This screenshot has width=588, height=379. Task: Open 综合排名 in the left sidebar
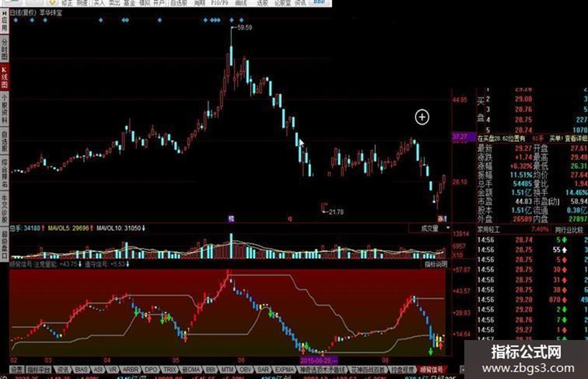coord(4,174)
